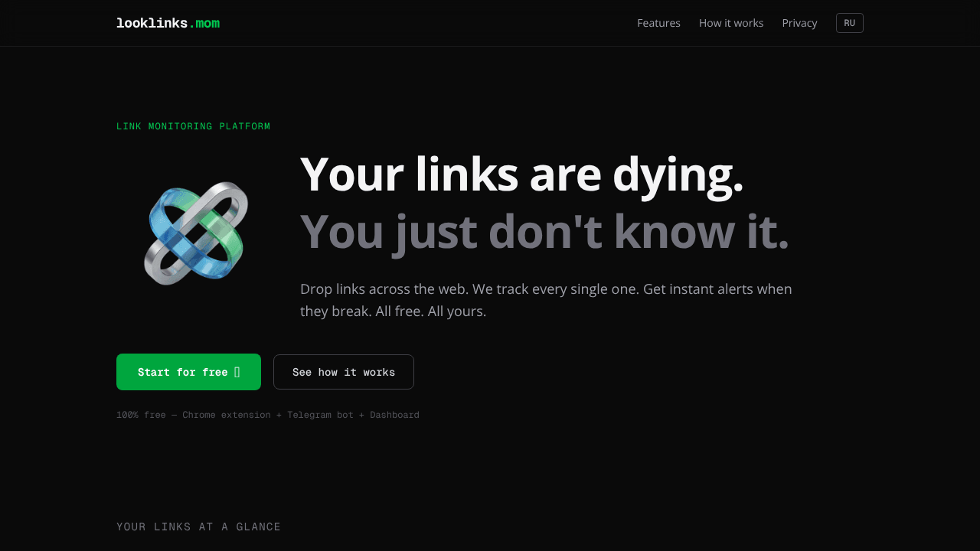Open the Features navigation link
Viewport: 980px width, 551px height.
658,23
